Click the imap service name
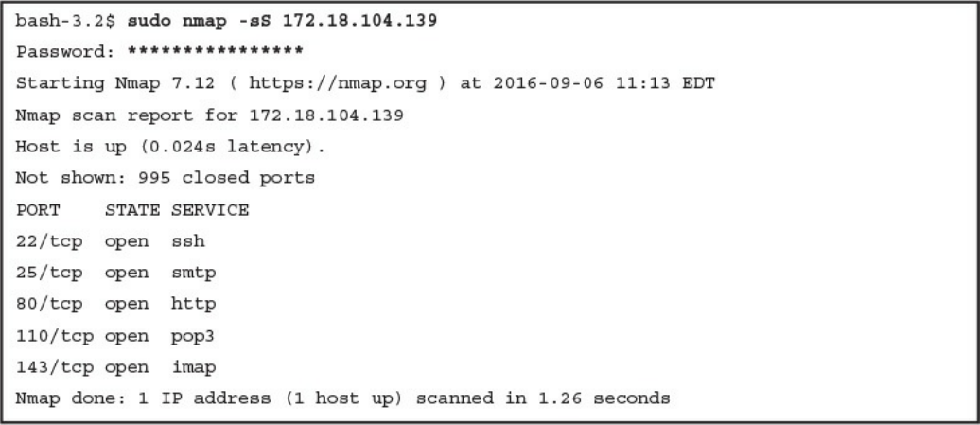The width and height of the screenshot is (980, 425). (x=193, y=366)
